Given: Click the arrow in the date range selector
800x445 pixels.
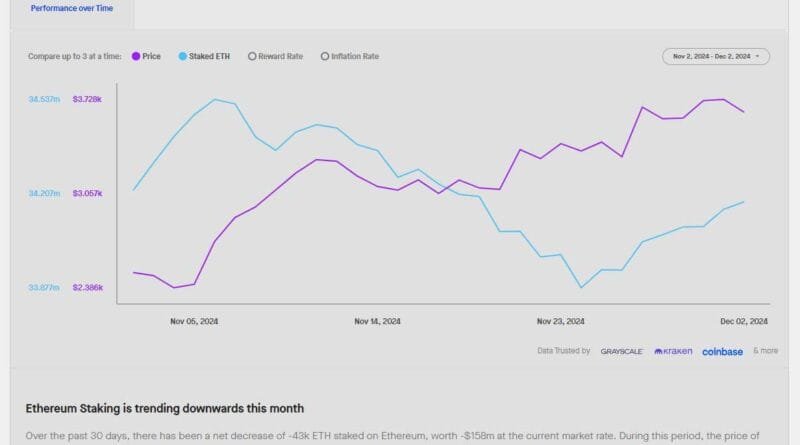Looking at the screenshot, I should [757, 56].
